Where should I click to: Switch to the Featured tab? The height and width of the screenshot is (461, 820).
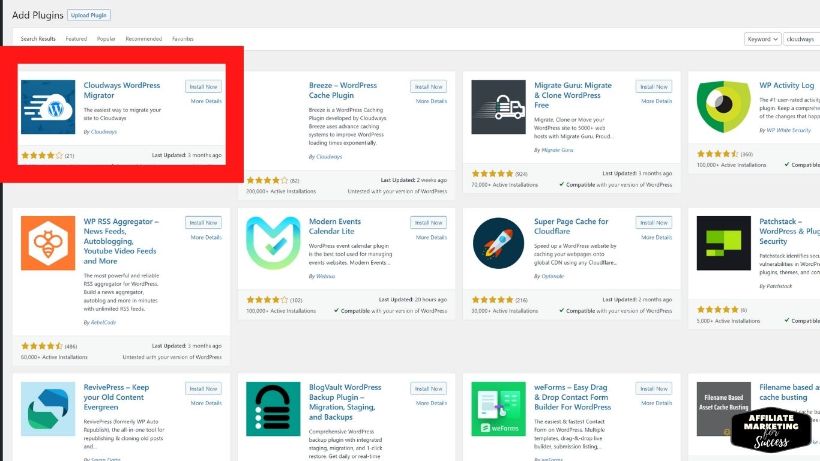tap(76, 39)
